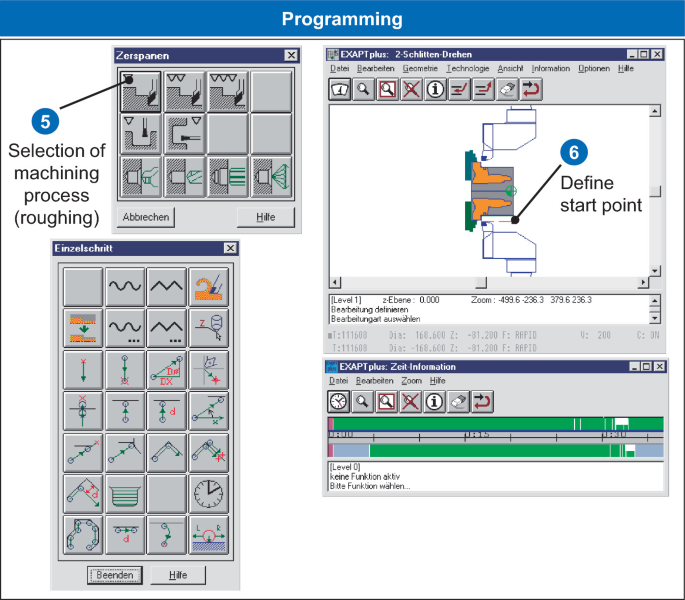The width and height of the screenshot is (685, 600).
Task: Click red X icon in Zeit-Information toolbar
Action: click(410, 402)
